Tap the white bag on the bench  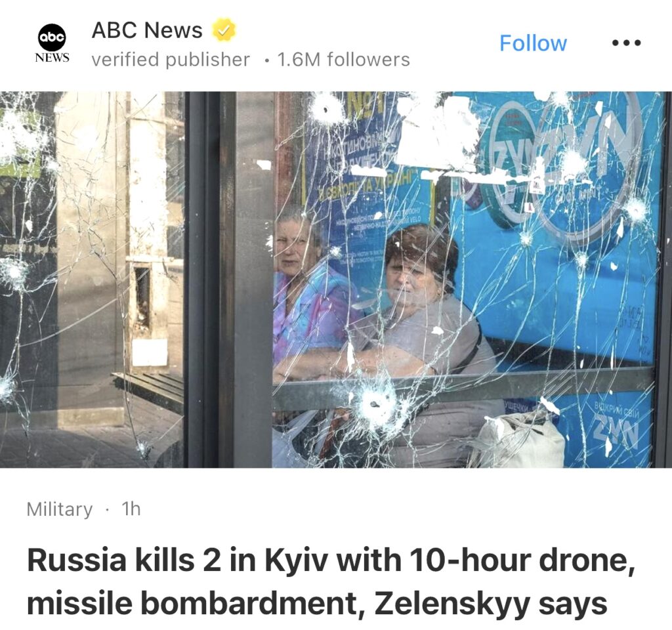pyautogui.click(x=518, y=442)
